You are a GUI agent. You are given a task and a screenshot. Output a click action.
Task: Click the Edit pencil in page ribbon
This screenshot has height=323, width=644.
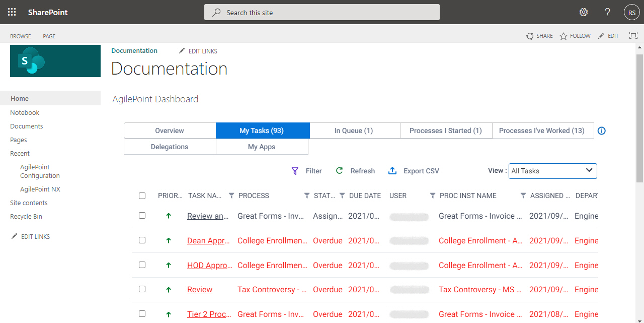click(x=601, y=36)
